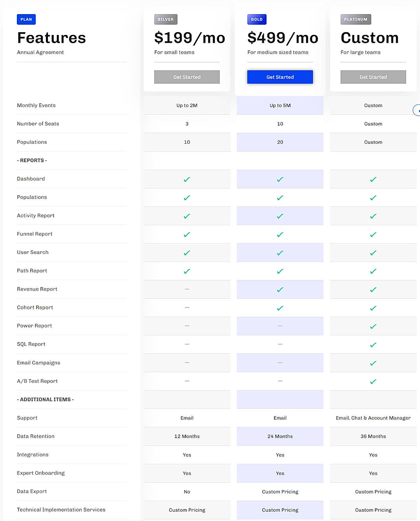This screenshot has height=521, width=420.
Task: Click Get Started under the Gold plan
Action: (x=280, y=77)
